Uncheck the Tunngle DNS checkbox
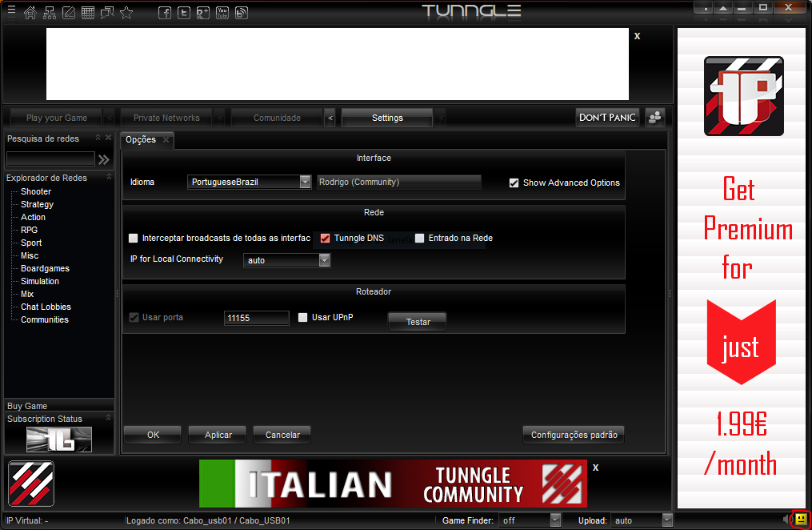This screenshot has width=812, height=530. tap(326, 238)
